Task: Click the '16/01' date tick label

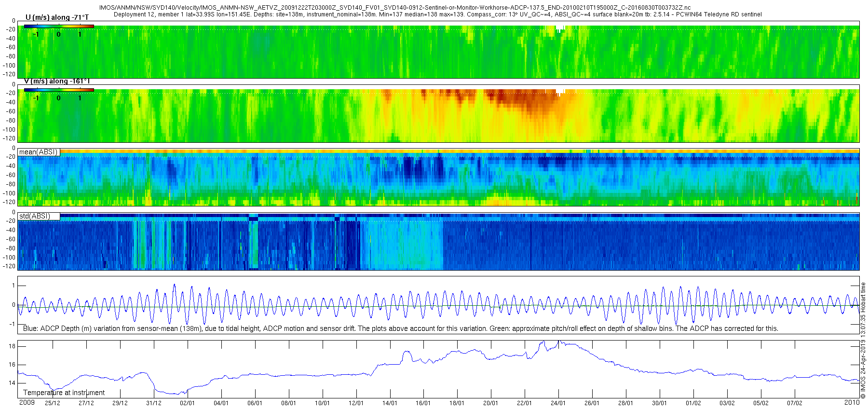Action: coord(423,403)
